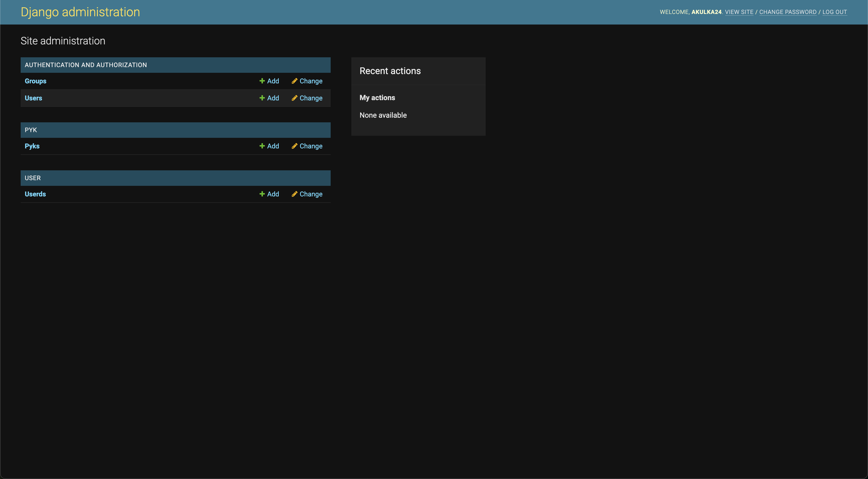This screenshot has width=868, height=479.
Task: Click the plus icon for Pyks
Action: click(262, 146)
